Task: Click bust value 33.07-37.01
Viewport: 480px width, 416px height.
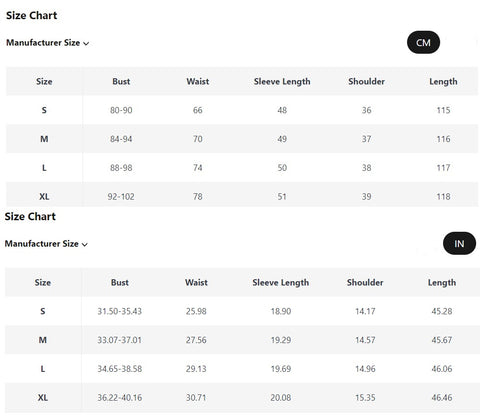Action: [120, 340]
